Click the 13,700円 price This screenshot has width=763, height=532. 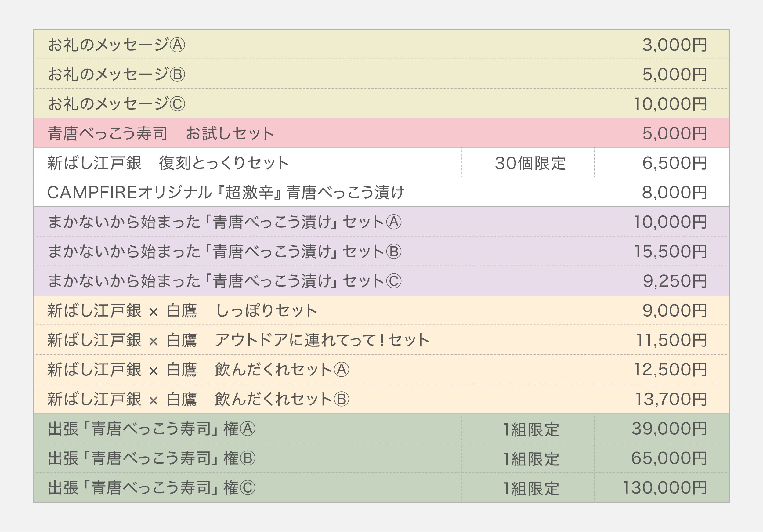pyautogui.click(x=671, y=399)
